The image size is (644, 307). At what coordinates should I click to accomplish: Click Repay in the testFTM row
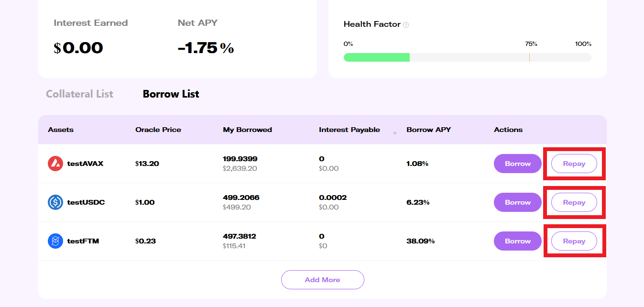click(574, 241)
